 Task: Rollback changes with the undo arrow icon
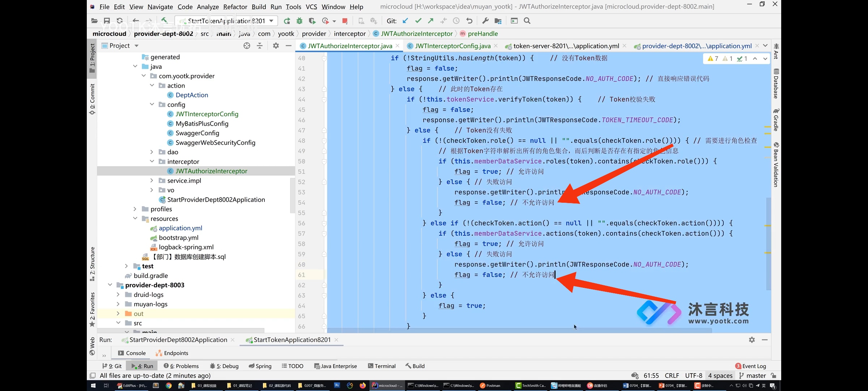[x=469, y=21]
